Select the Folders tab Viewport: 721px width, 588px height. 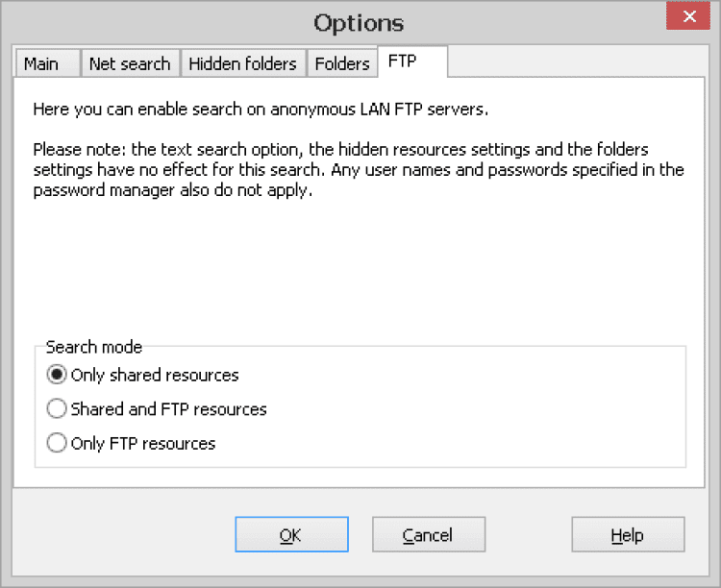342,64
